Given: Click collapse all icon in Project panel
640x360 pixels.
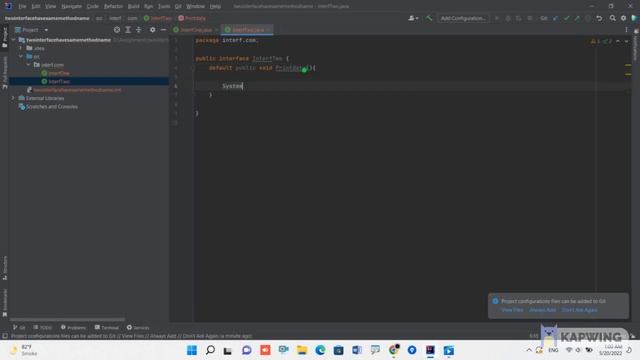Looking at the screenshot, I should coord(139,30).
